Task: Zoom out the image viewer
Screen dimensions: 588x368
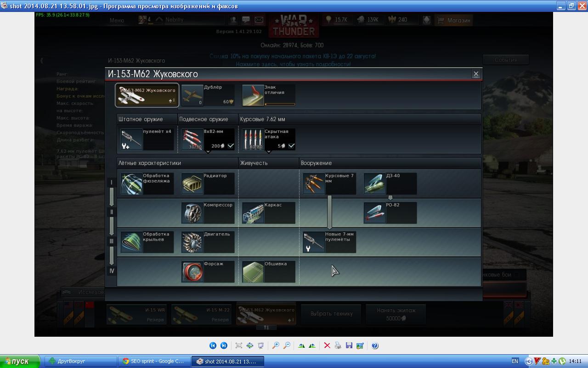Action: click(x=287, y=346)
